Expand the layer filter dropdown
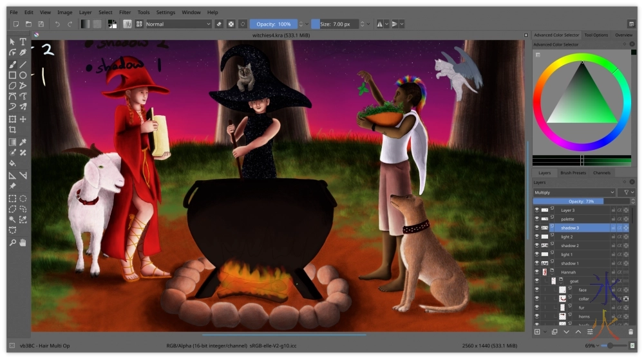 click(x=625, y=192)
